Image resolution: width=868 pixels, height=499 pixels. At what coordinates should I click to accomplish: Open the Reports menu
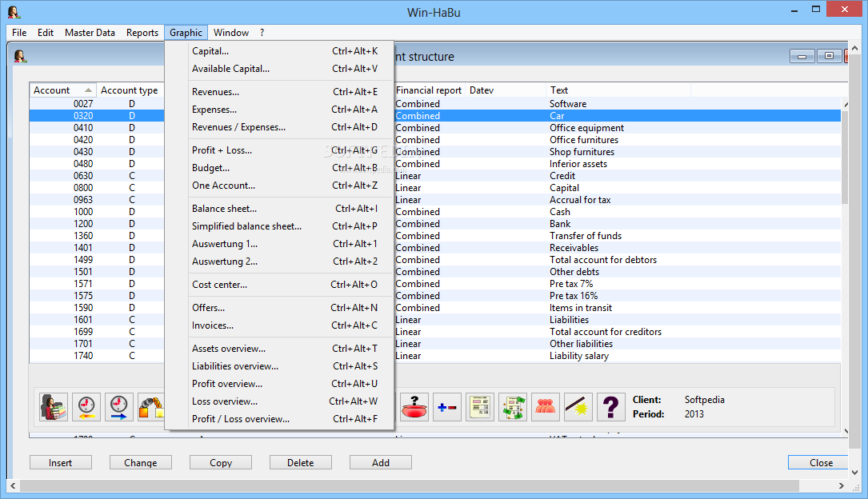coord(142,33)
